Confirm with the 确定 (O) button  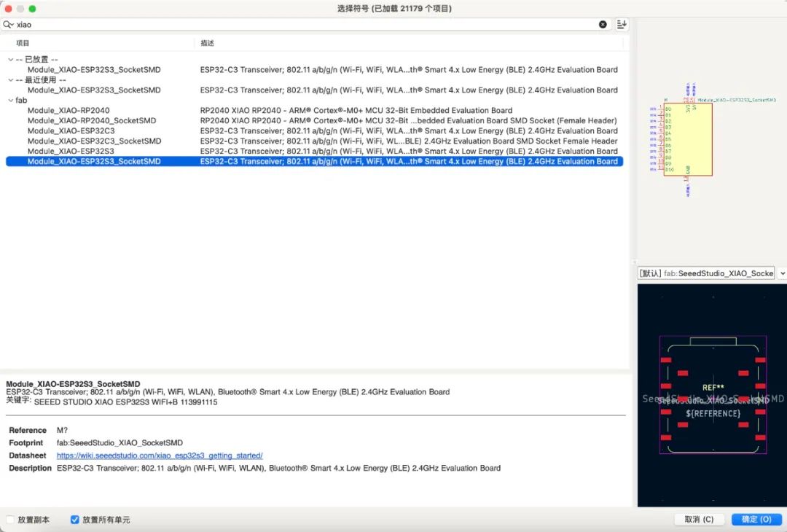click(756, 520)
